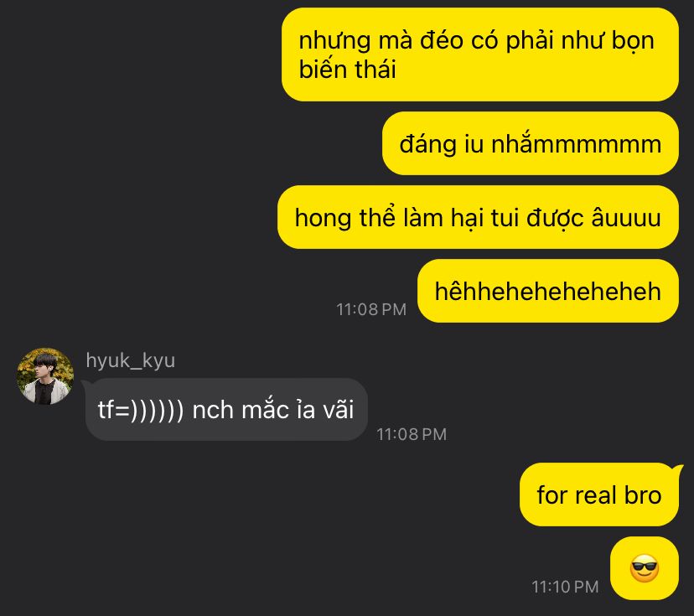Select the 'hong thể làm hại tui' bubble
The height and width of the screenshot is (616, 694).
(x=478, y=217)
